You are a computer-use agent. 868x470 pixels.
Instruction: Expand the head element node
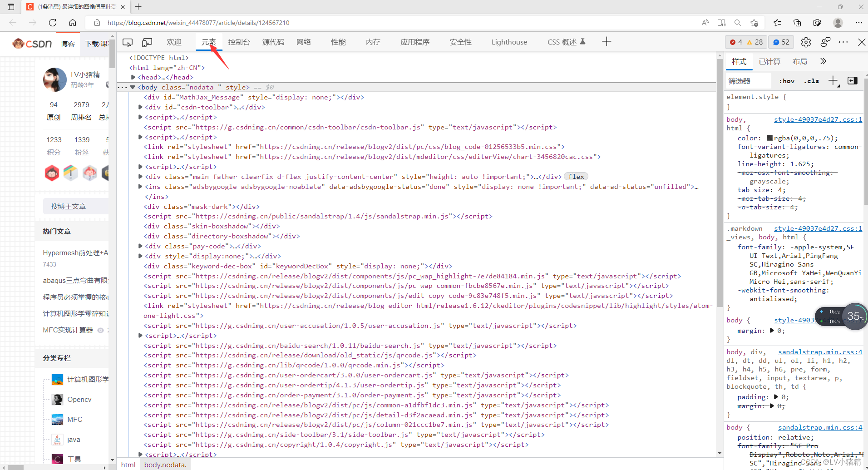133,77
